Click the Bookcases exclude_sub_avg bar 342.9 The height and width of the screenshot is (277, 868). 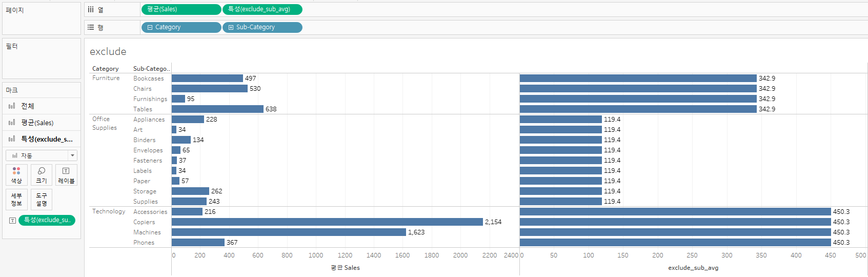638,78
